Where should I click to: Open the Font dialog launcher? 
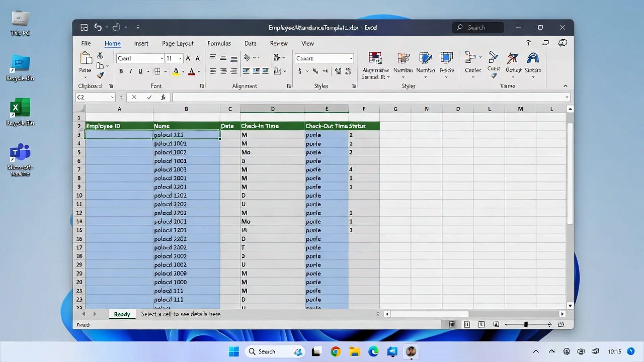[x=202, y=86]
